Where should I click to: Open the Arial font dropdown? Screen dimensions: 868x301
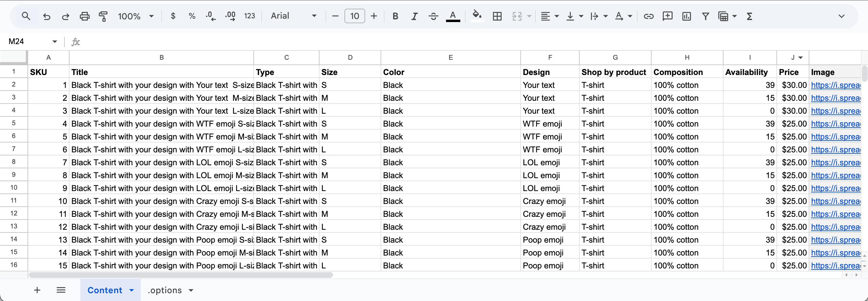[x=294, y=16]
